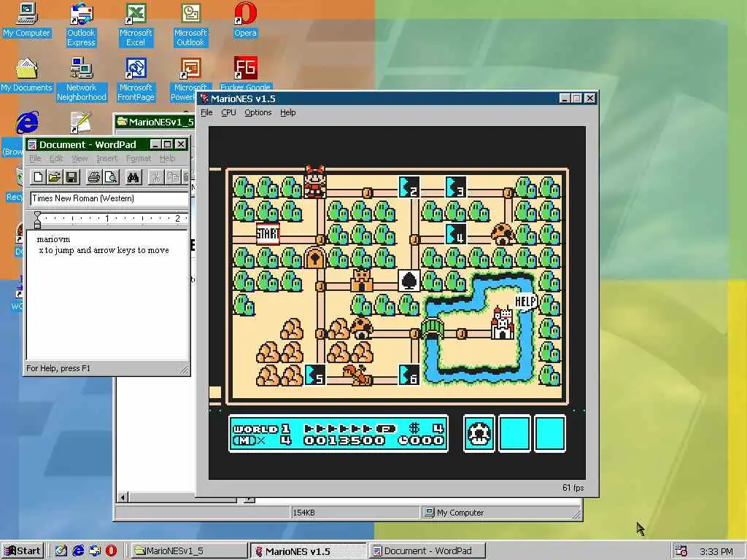Select the My Computer desktop icon
The width and height of the screenshot is (747, 560).
click(26, 20)
